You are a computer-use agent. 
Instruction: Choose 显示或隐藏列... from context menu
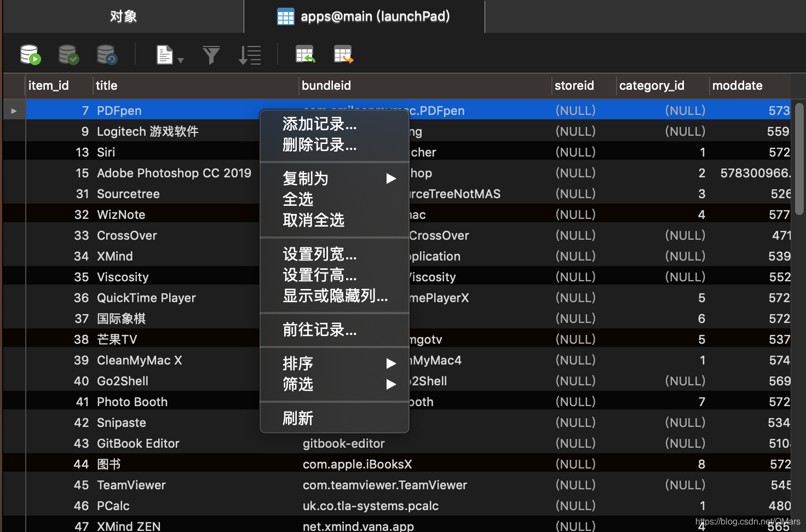[335, 296]
